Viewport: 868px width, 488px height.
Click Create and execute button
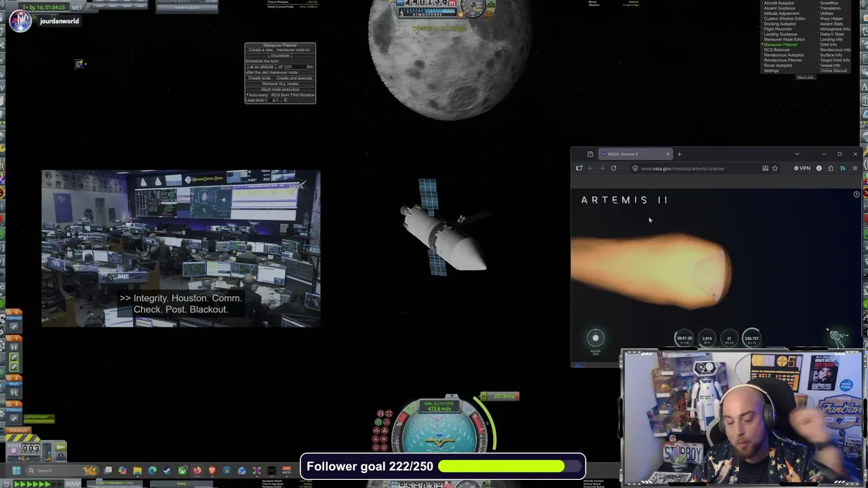click(294, 78)
